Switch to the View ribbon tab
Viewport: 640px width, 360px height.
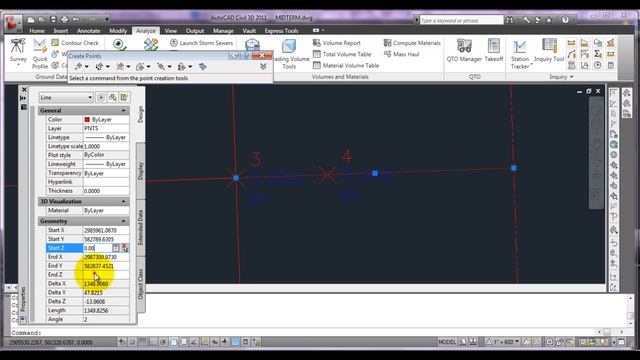click(x=171, y=31)
